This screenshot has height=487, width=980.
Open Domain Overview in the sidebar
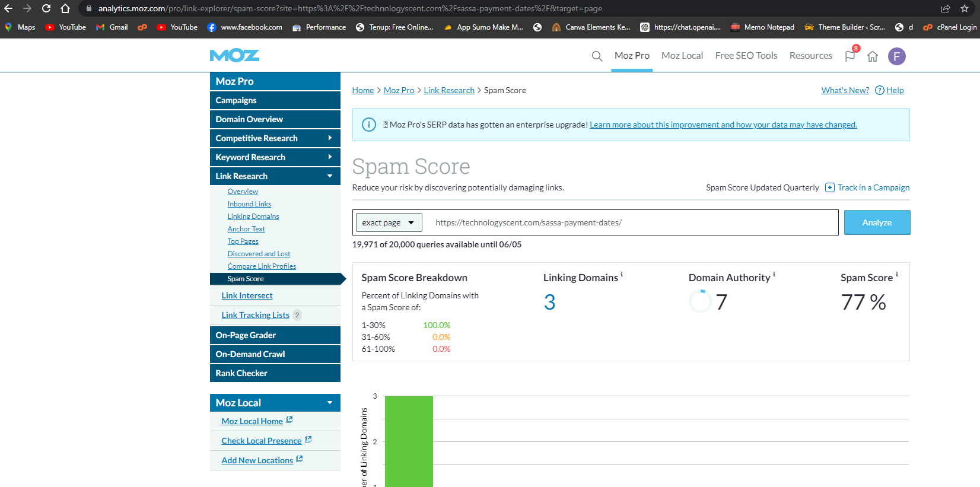[275, 119]
